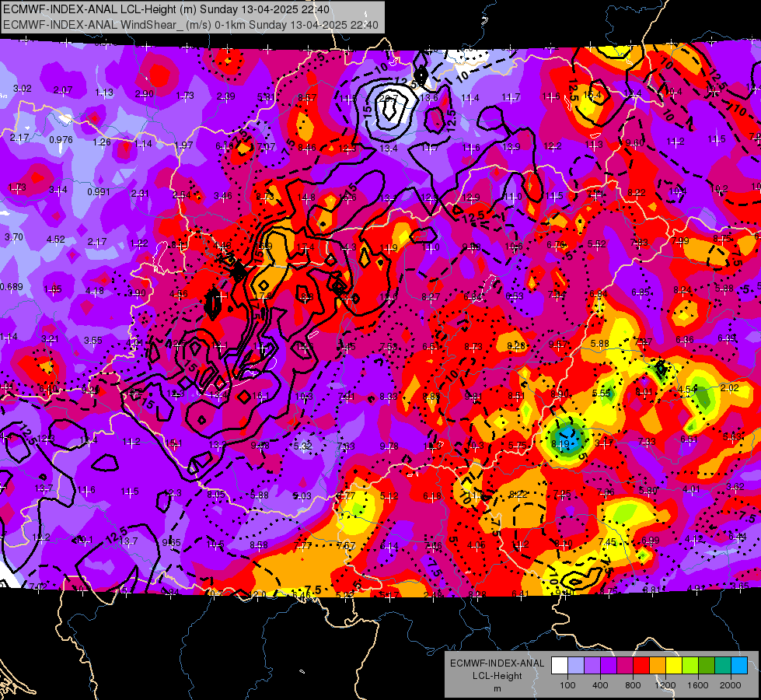The width and height of the screenshot is (761, 700).
Task: Select the light blue legend swatch
Action: [738, 666]
